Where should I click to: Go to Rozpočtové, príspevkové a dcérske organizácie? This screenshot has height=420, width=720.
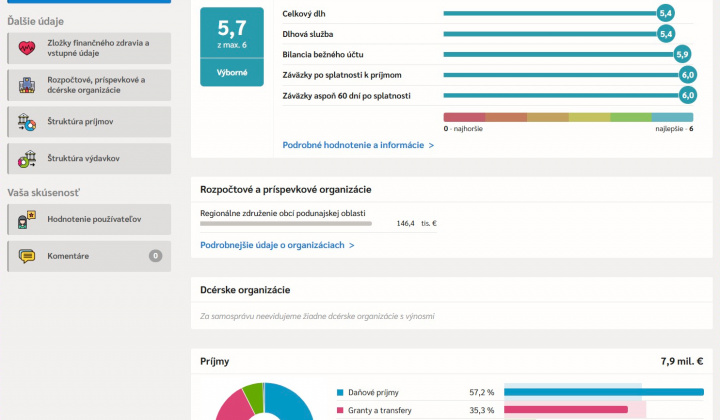coord(98,85)
